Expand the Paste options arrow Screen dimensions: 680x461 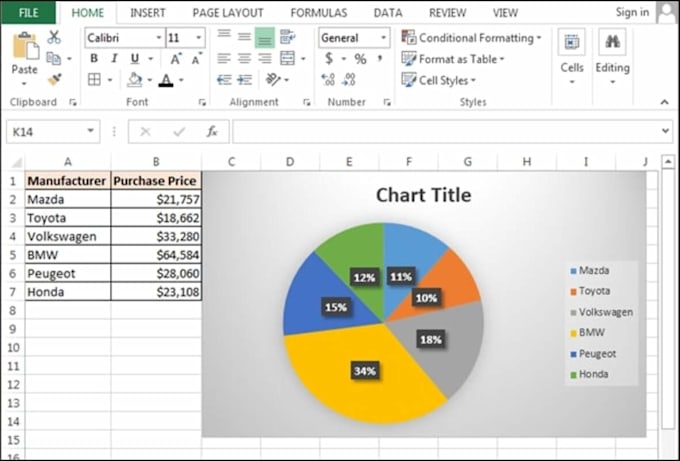[24, 83]
